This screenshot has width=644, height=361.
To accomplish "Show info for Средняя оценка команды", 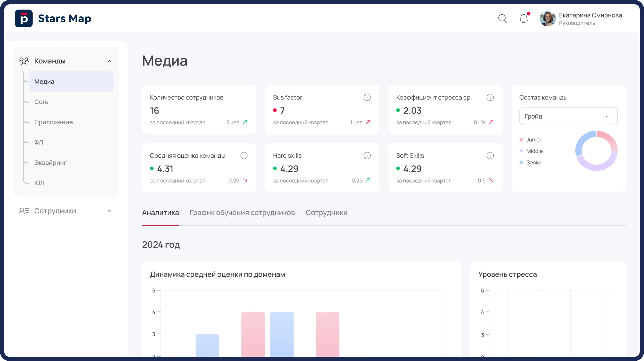I will click(244, 156).
